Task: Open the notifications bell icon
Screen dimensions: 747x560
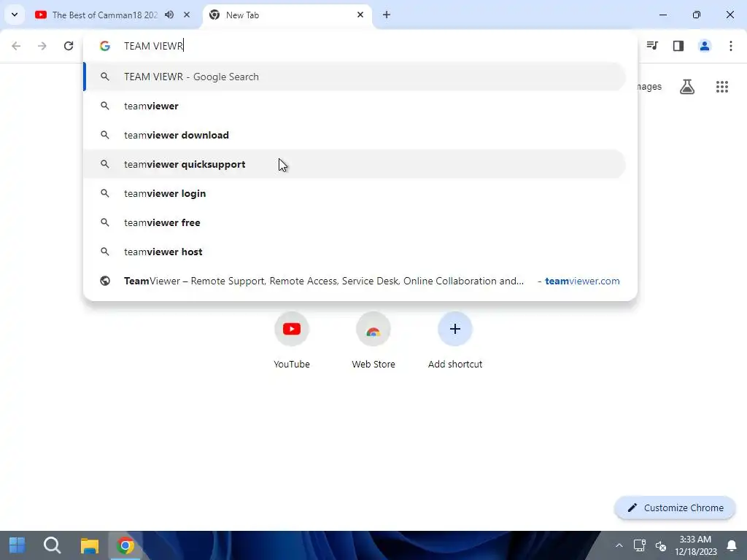Action: tap(731, 545)
